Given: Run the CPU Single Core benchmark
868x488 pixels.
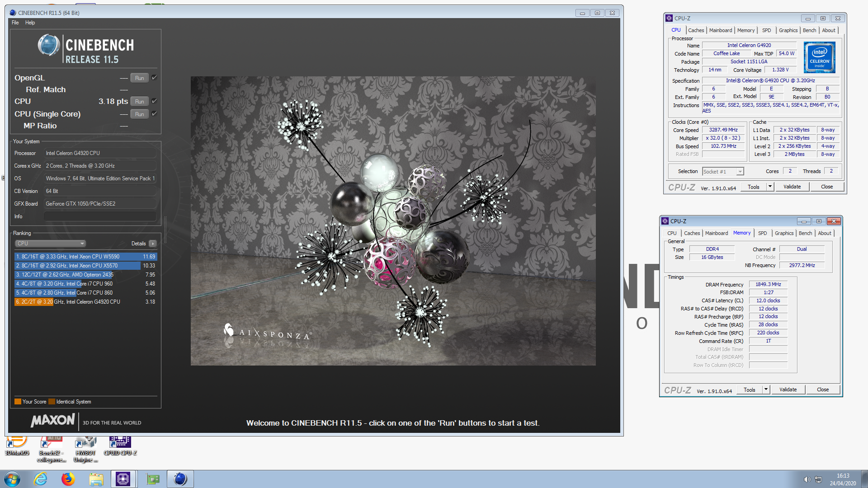Looking at the screenshot, I should click(139, 114).
